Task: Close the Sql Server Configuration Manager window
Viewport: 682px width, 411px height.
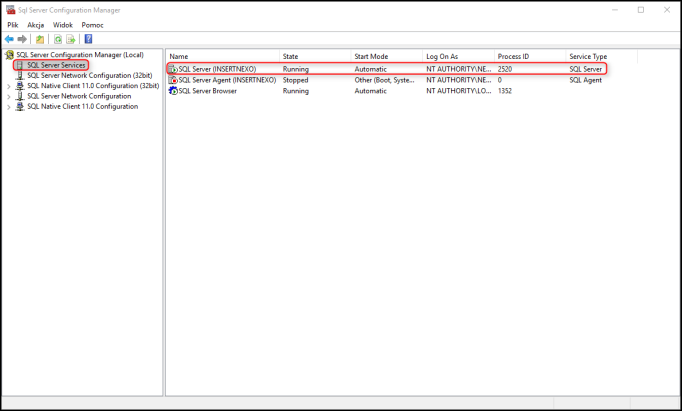Action: coord(667,10)
